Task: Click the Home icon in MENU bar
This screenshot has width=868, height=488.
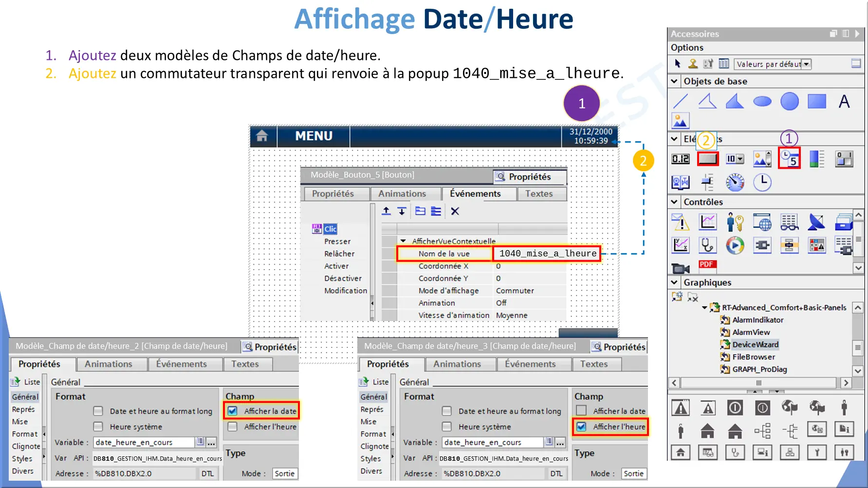Action: pos(262,136)
